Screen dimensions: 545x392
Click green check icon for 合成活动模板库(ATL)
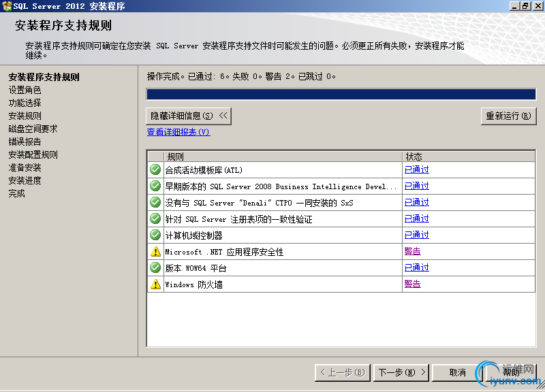click(x=155, y=169)
